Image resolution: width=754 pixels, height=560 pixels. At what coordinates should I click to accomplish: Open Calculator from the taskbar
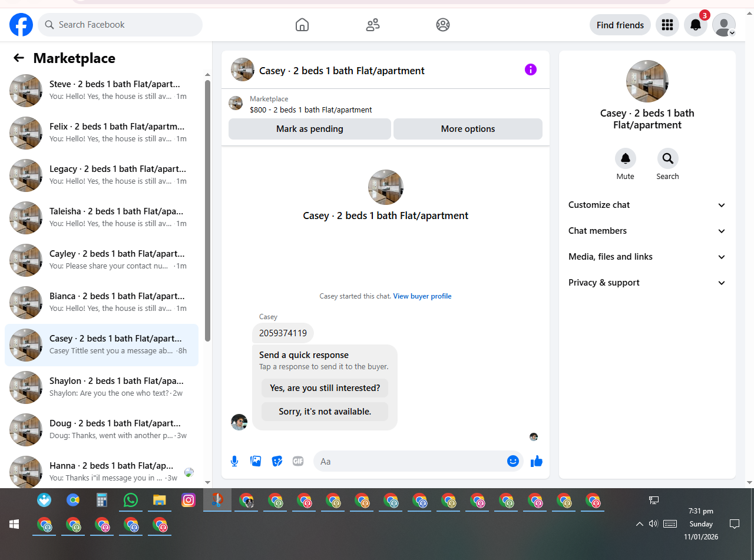click(102, 501)
